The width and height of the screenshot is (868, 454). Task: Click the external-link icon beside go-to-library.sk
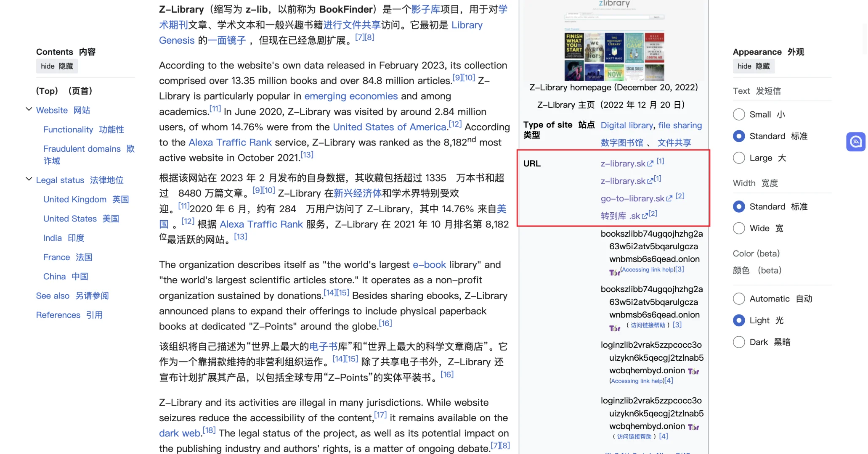tap(669, 199)
